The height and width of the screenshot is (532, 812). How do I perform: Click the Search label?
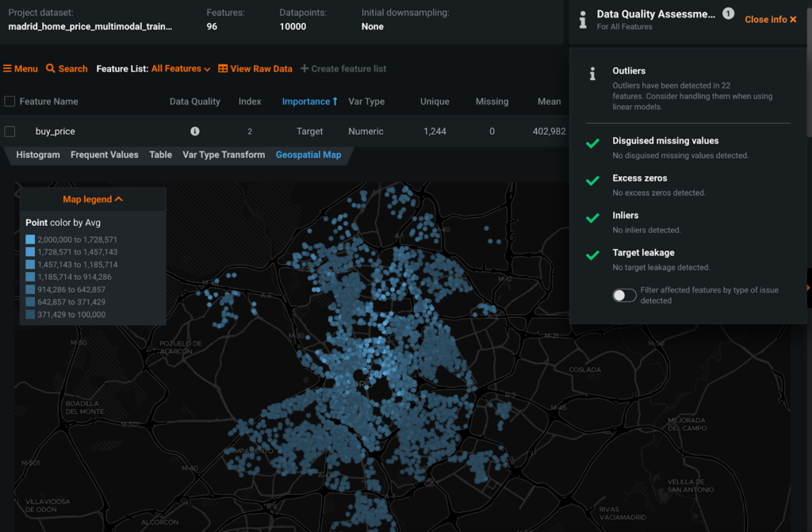[x=73, y=68]
